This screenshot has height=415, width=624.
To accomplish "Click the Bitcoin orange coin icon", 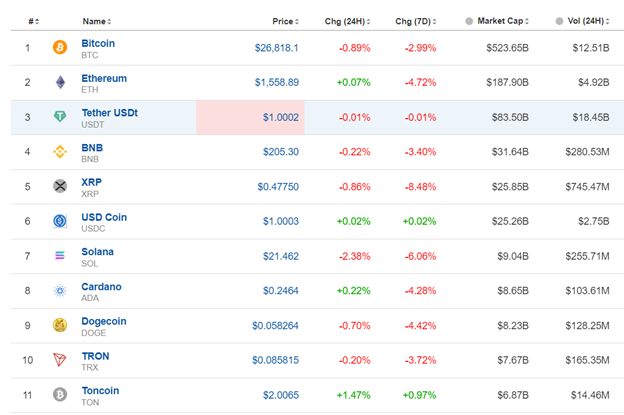I will 59,47.
